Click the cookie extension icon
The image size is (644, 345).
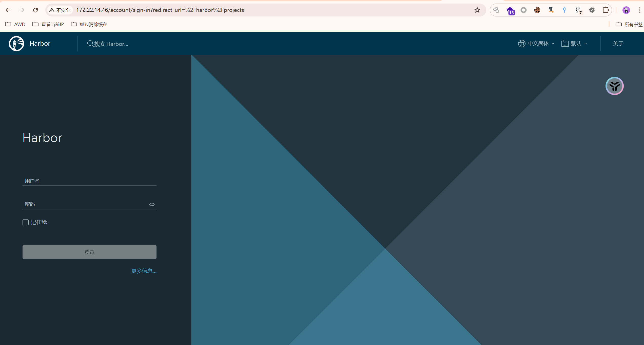tap(537, 10)
